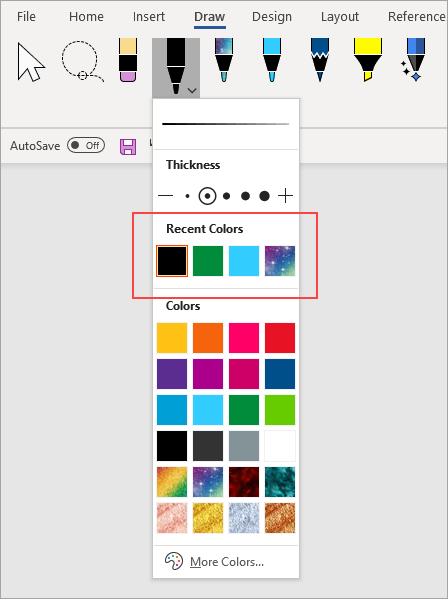This screenshot has height=599, width=448.
Task: Toggle the AutoSave switch
Action: (x=86, y=145)
